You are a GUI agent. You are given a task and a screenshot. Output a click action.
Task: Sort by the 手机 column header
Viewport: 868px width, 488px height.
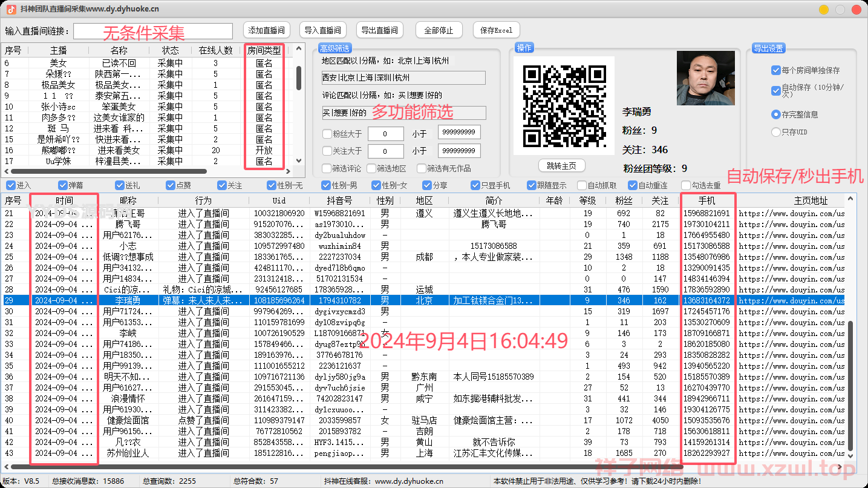[x=707, y=200]
